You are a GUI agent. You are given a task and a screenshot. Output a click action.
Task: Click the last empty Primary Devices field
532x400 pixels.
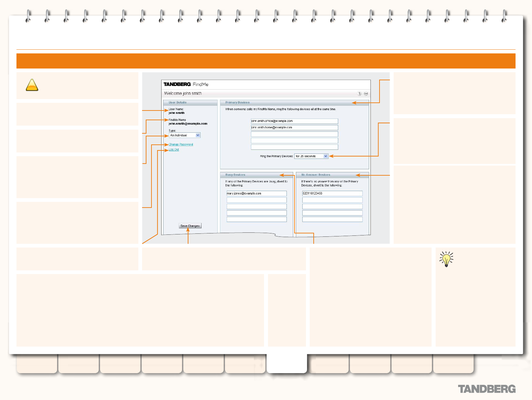[x=295, y=147]
